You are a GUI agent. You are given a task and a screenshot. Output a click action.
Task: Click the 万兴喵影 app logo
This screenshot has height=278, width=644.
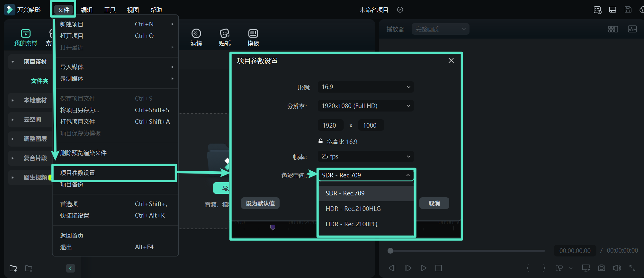(9, 10)
